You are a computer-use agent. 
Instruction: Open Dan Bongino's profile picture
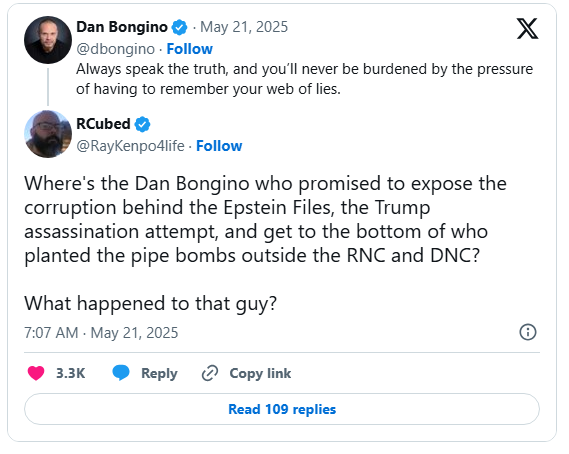(x=48, y=40)
